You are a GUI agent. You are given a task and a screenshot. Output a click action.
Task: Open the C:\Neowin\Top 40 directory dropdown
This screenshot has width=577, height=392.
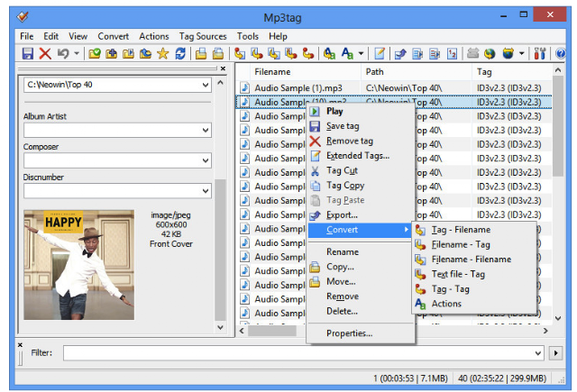206,85
